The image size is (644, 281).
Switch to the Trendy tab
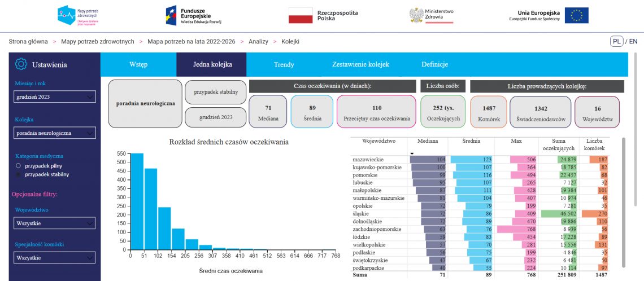[x=284, y=64]
